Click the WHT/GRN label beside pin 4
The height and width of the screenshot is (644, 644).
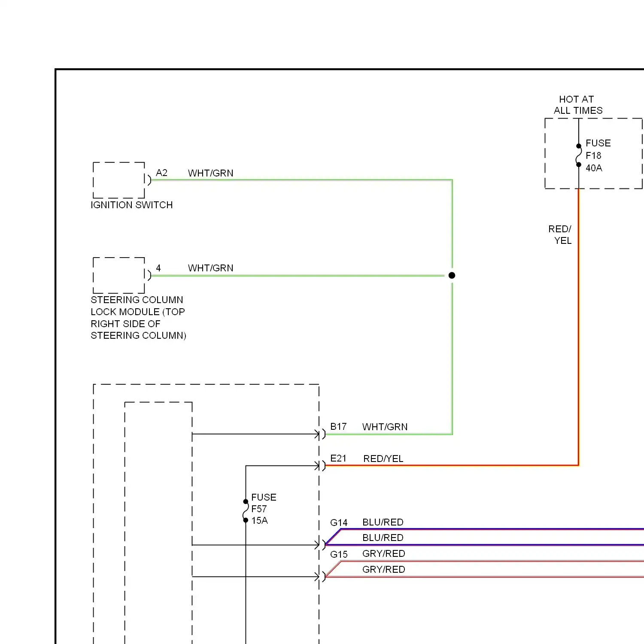211,268
